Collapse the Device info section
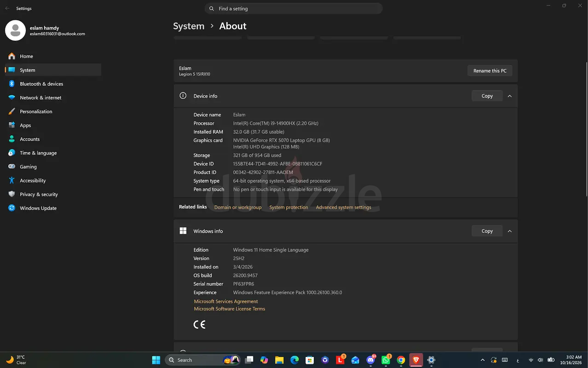 (x=510, y=96)
